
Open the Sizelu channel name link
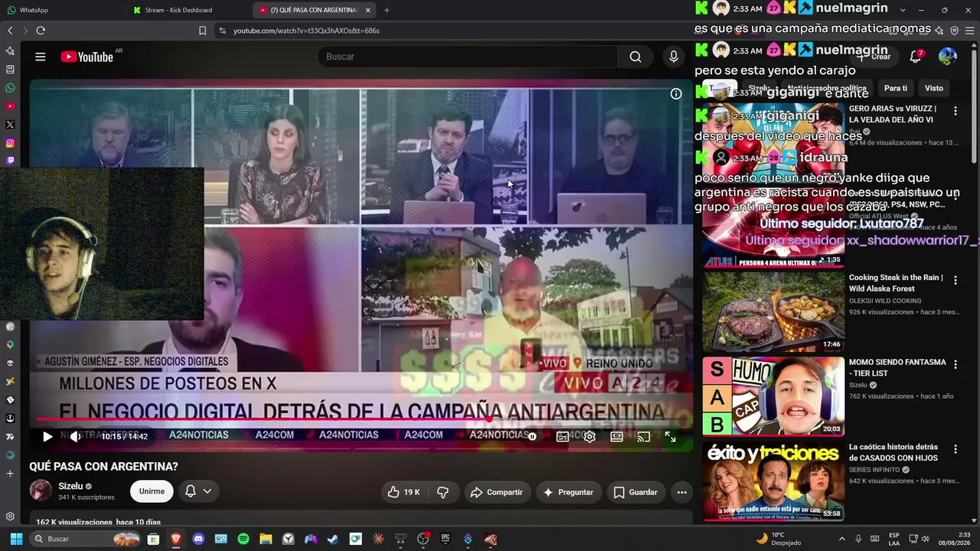(70, 486)
